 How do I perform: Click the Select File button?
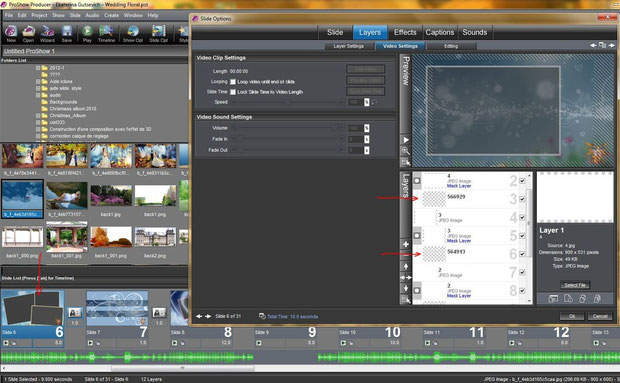575,285
